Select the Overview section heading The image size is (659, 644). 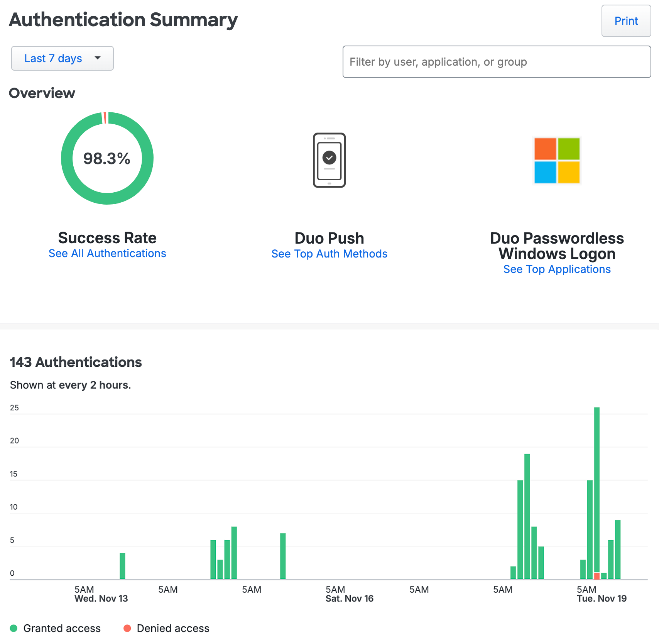[x=42, y=93]
